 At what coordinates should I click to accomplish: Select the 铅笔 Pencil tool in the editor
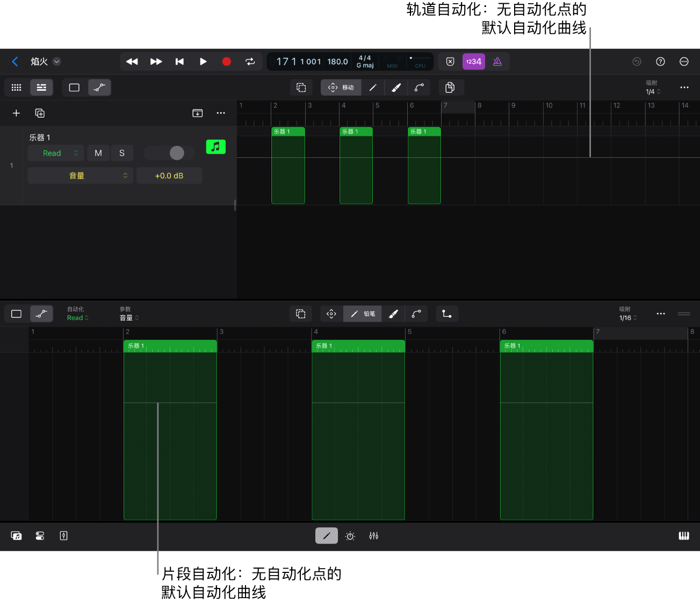(362, 314)
